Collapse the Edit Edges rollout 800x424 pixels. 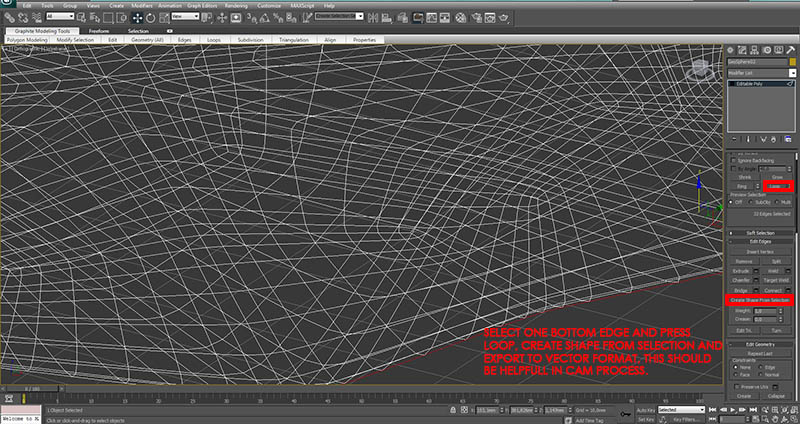pyautogui.click(x=760, y=241)
